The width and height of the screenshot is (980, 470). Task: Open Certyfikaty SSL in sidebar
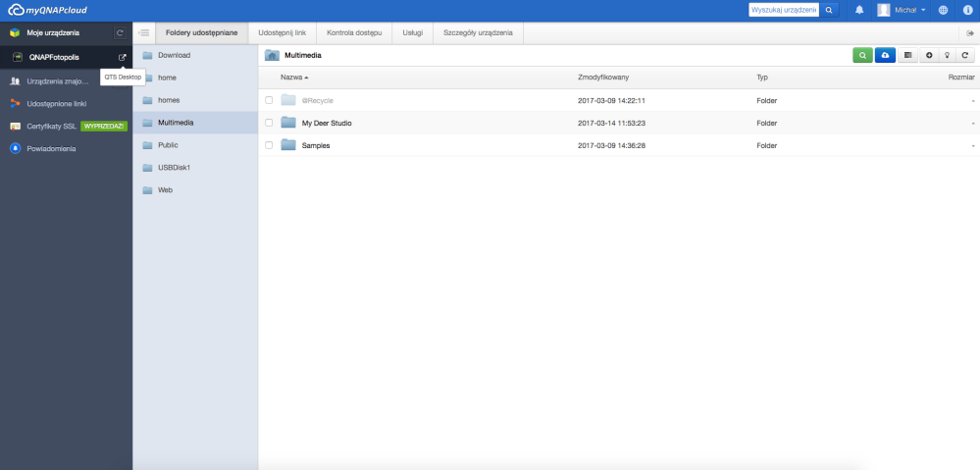coord(51,127)
